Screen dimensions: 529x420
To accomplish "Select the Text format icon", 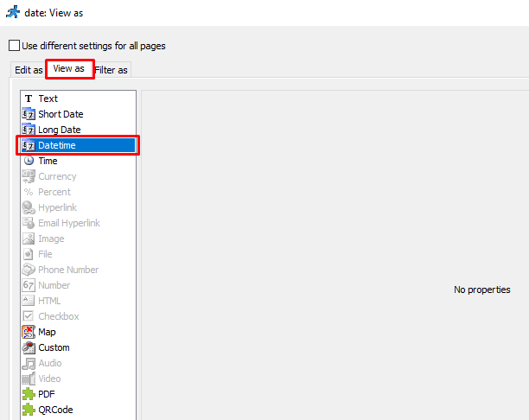I will [x=29, y=99].
